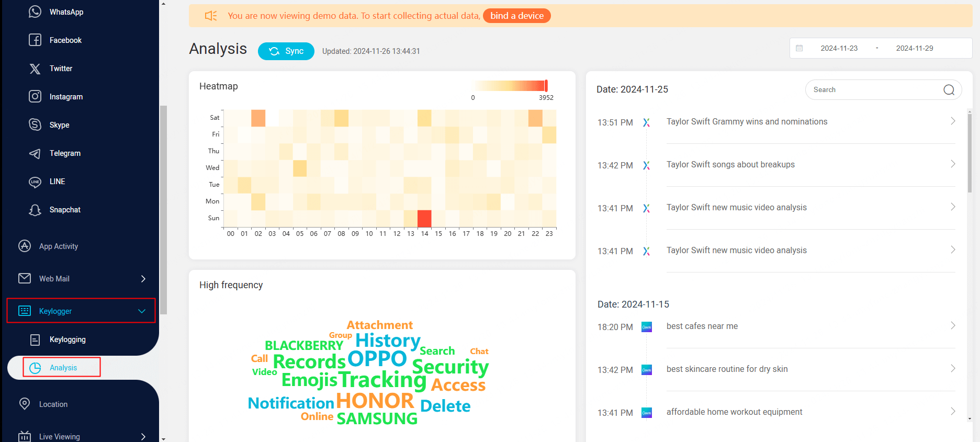Image resolution: width=980 pixels, height=442 pixels.
Task: Open chevron for best skincare routine entry
Action: (x=953, y=368)
